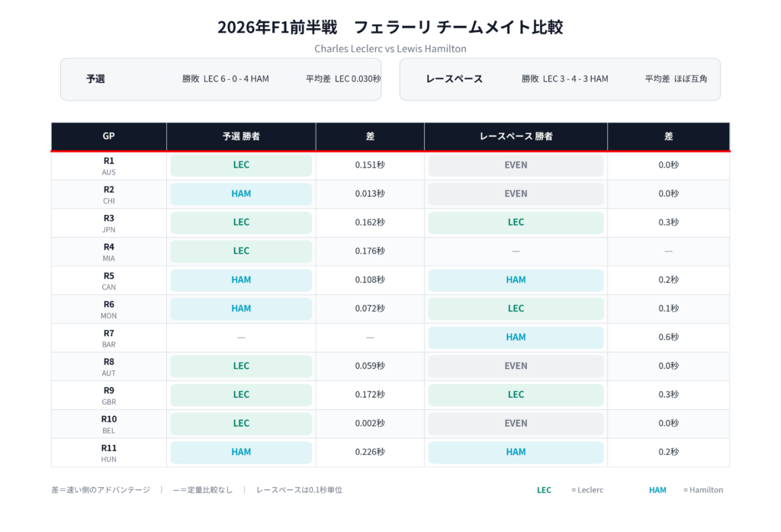Select the 予選 summary card label
This screenshot has width=781, height=532.
pos(95,79)
